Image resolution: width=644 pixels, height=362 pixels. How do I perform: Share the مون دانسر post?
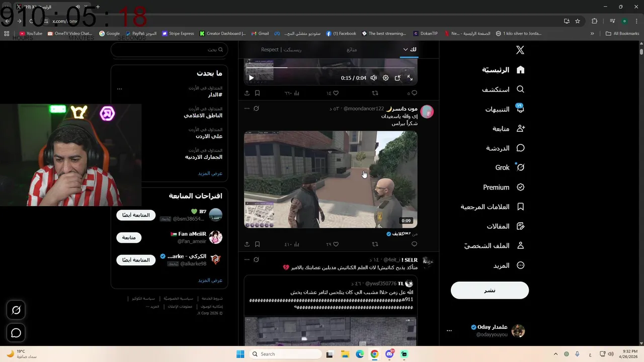click(247, 244)
